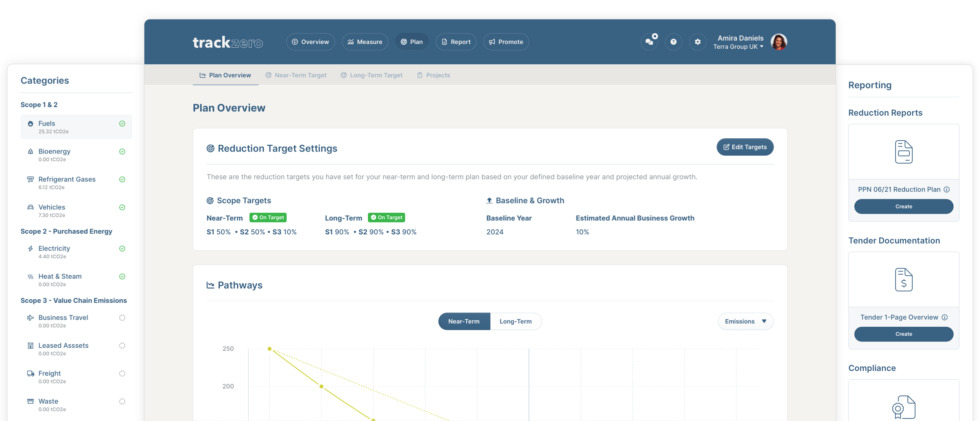Select the Fuels 25.32 tCO2e category row
The image size is (980, 421).
point(76,127)
